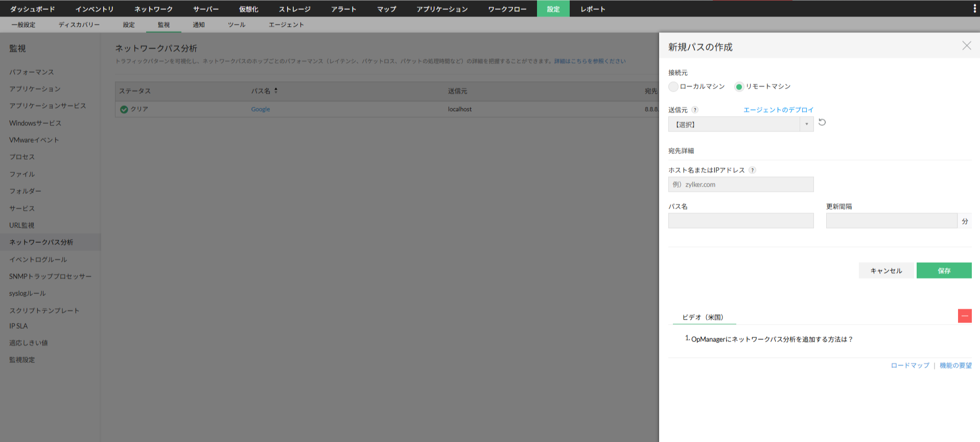The width and height of the screenshot is (980, 442).
Task: Open イベントログルール in the sidebar
Action: 38,260
